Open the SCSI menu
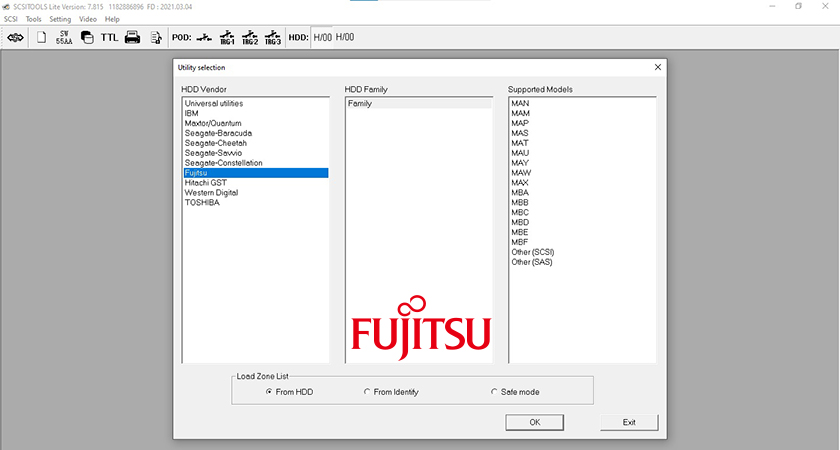The height and width of the screenshot is (450, 840). point(11,19)
